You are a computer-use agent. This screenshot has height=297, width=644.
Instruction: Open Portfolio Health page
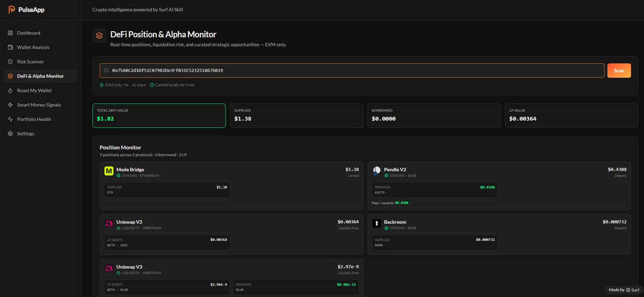coord(40,119)
